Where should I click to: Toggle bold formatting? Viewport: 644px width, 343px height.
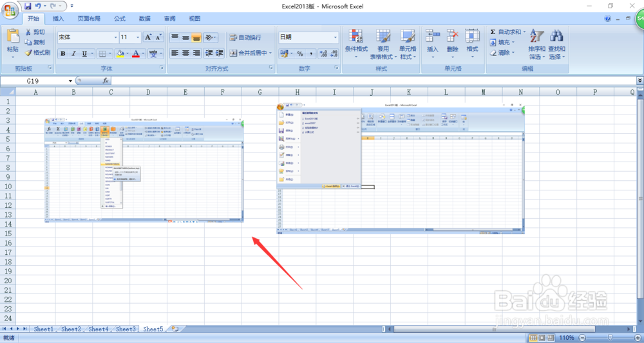(x=63, y=54)
